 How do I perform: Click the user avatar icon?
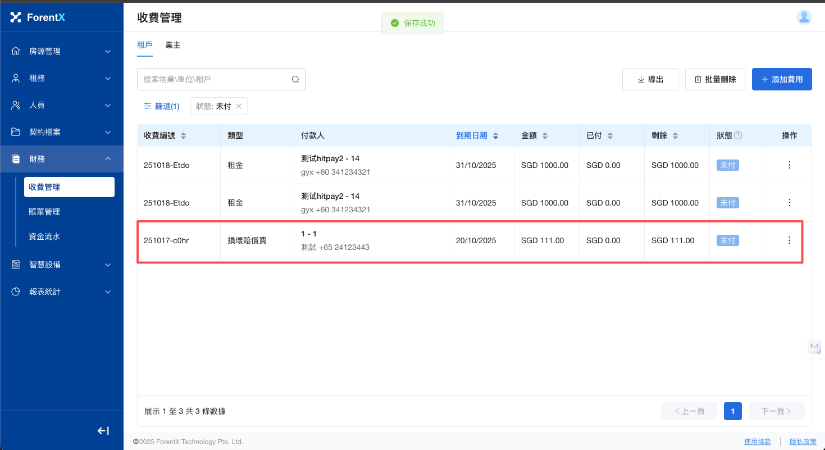(804, 17)
